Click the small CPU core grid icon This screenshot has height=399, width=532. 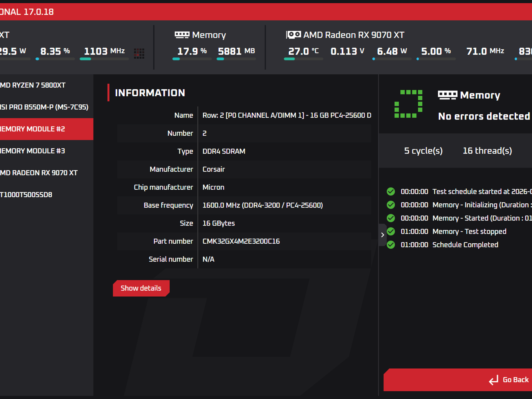(x=139, y=54)
